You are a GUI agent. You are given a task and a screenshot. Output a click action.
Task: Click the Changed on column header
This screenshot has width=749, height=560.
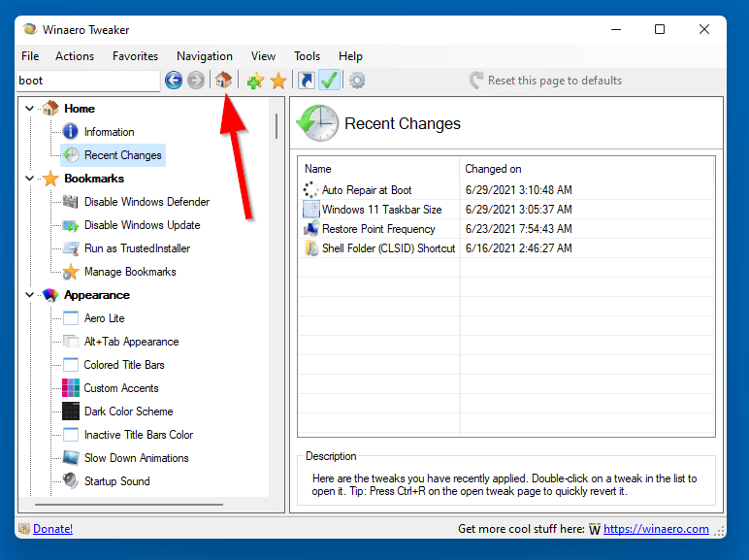pos(587,169)
